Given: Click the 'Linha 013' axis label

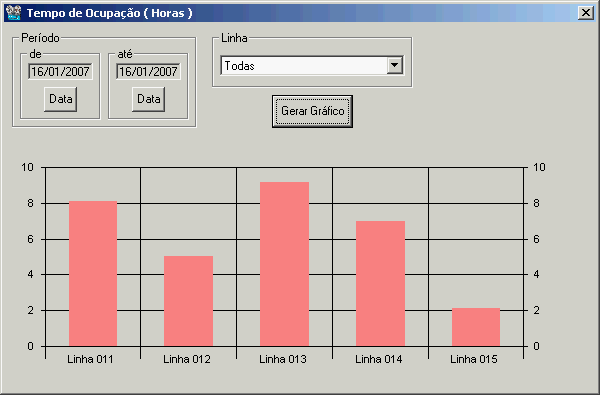Looking at the screenshot, I should (x=283, y=359).
